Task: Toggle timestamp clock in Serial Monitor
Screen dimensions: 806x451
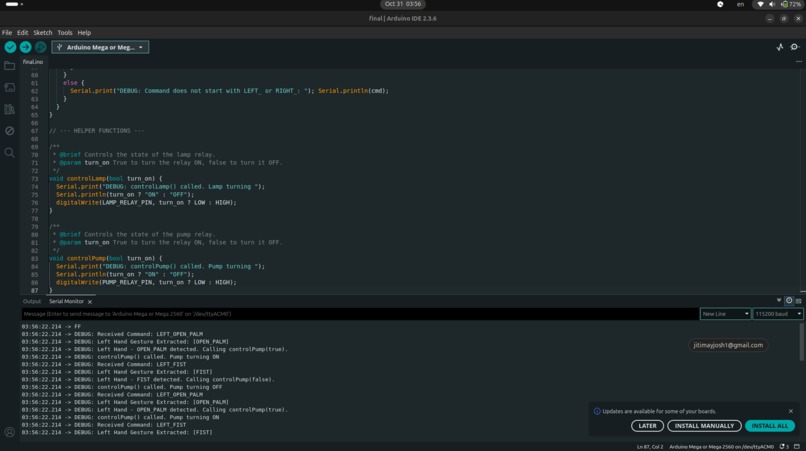Action: pos(789,300)
